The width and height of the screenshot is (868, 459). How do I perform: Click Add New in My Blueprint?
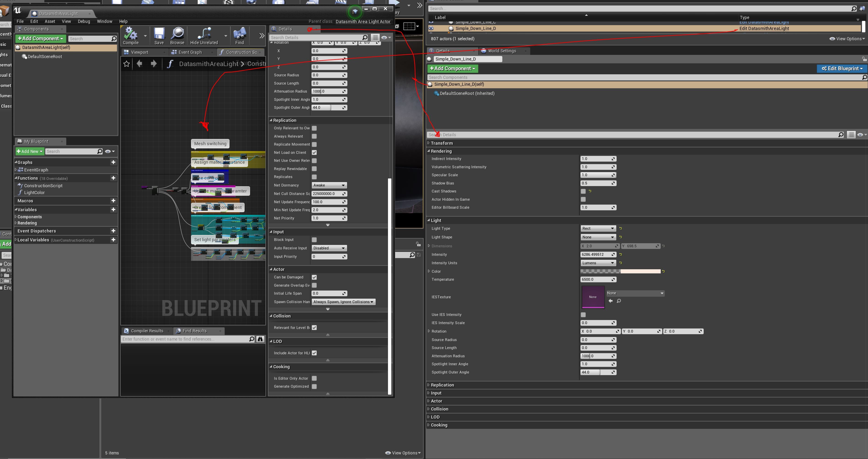click(x=30, y=151)
